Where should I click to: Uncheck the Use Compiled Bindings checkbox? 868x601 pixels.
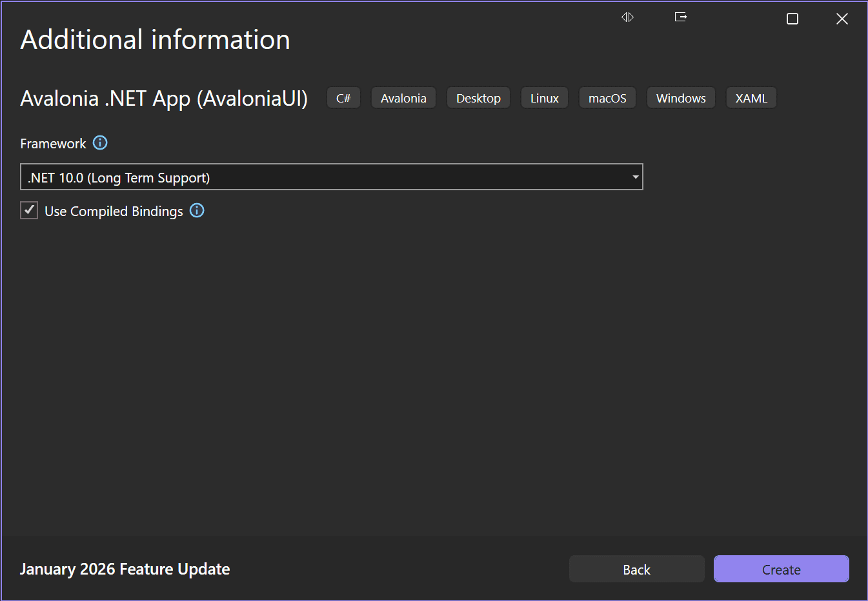click(29, 210)
